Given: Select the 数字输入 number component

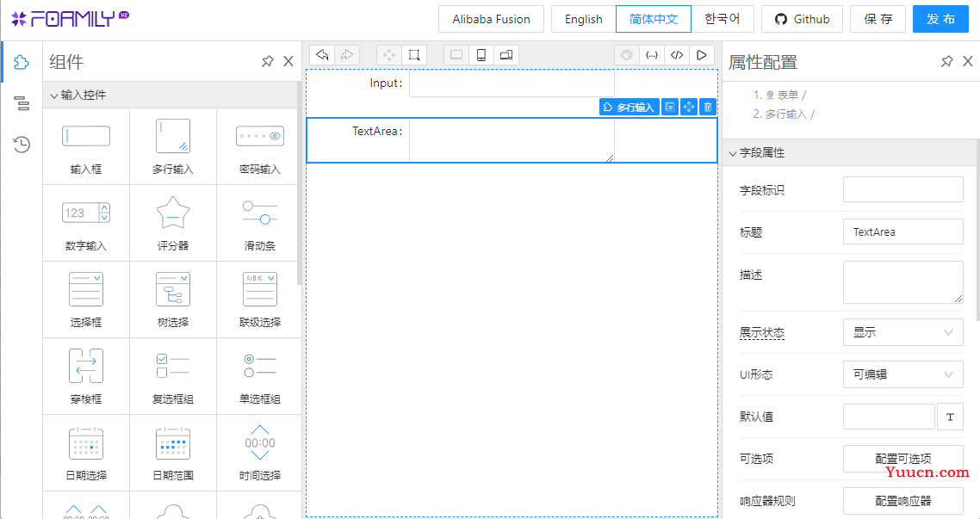Looking at the screenshot, I should click(x=86, y=223).
